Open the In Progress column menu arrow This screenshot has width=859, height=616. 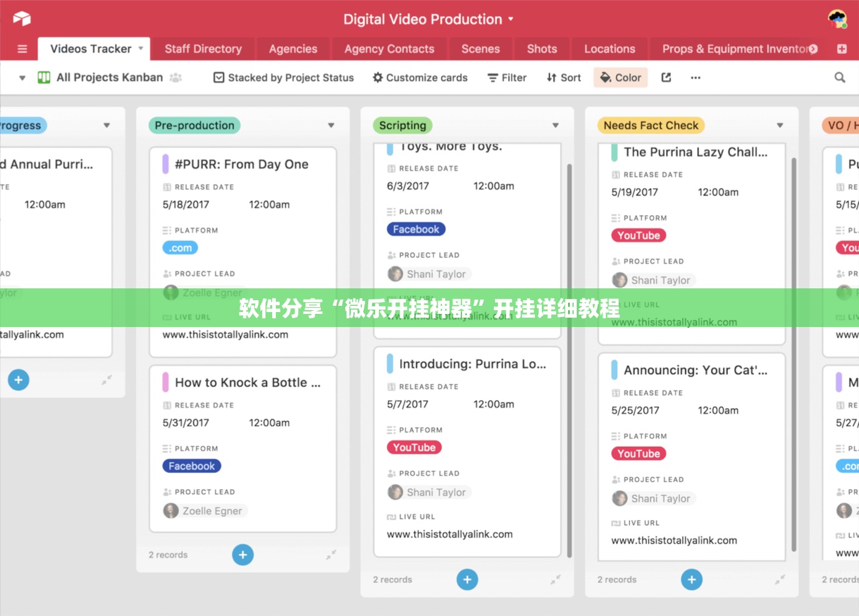(x=107, y=125)
